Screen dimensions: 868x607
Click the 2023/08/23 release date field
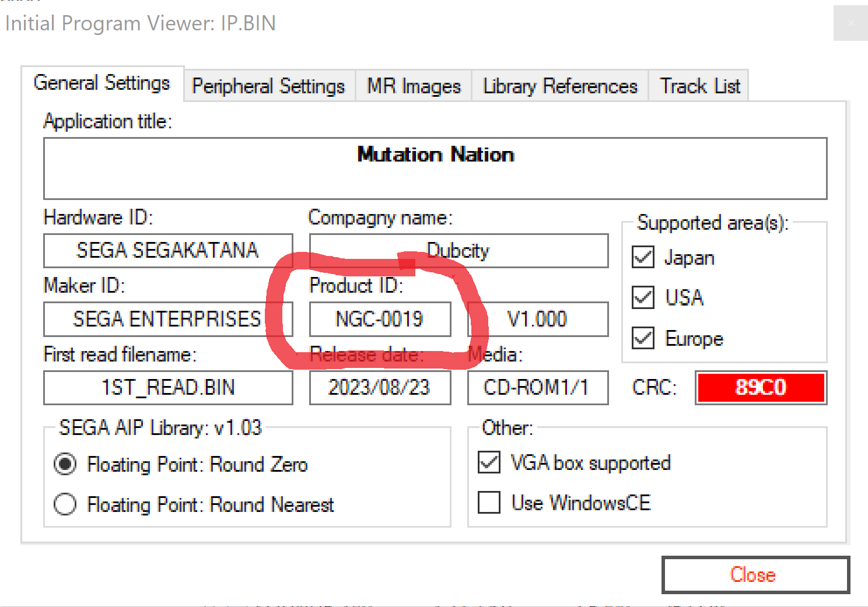click(x=380, y=388)
